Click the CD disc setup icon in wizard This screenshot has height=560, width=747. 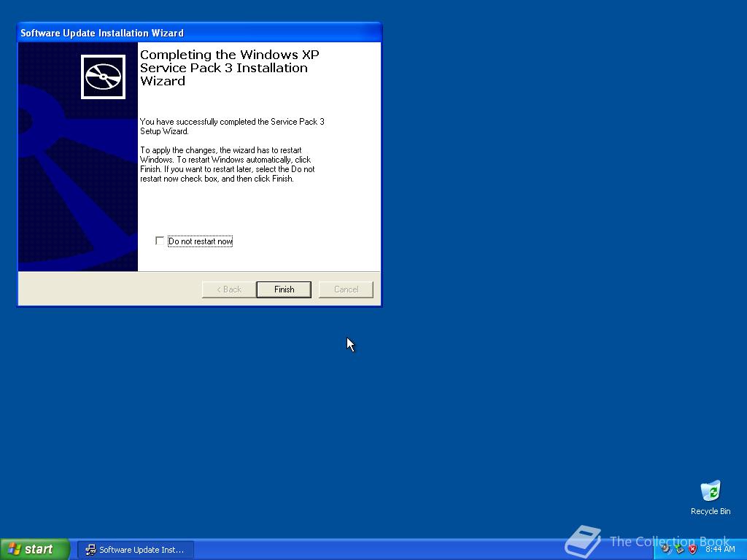(103, 77)
